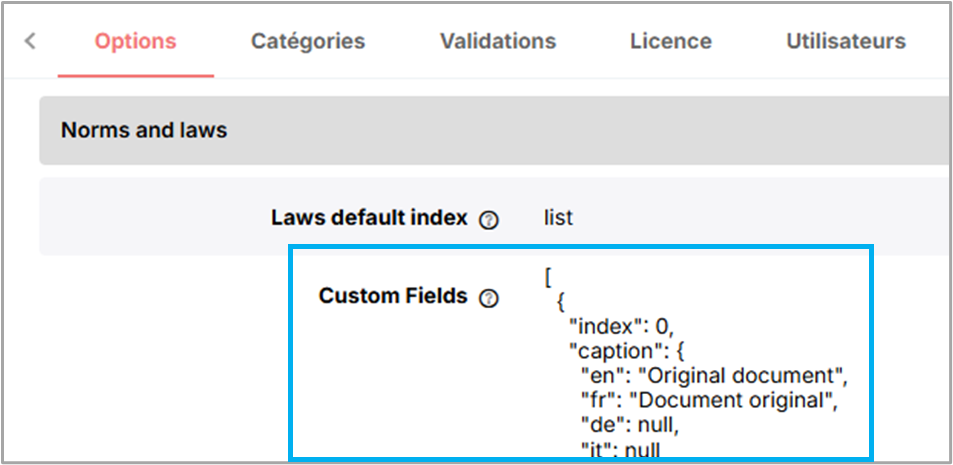Click the Laws default index value "list"
This screenshot has height=465, width=953.
[558, 218]
